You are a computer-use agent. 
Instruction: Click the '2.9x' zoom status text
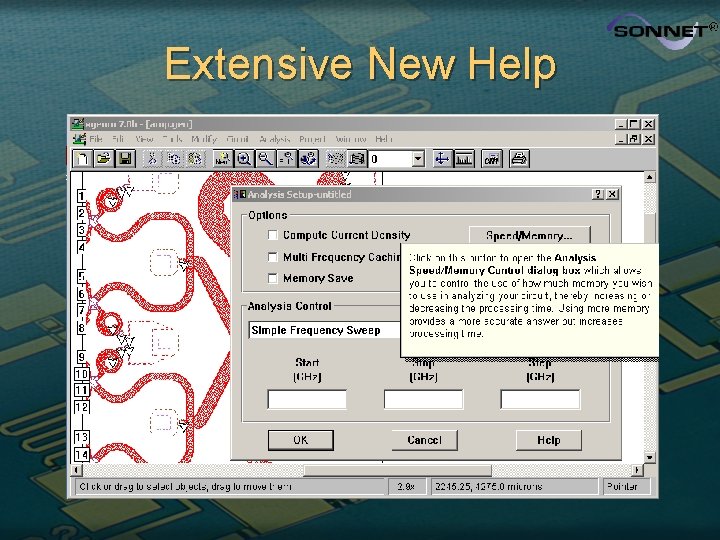(406, 486)
